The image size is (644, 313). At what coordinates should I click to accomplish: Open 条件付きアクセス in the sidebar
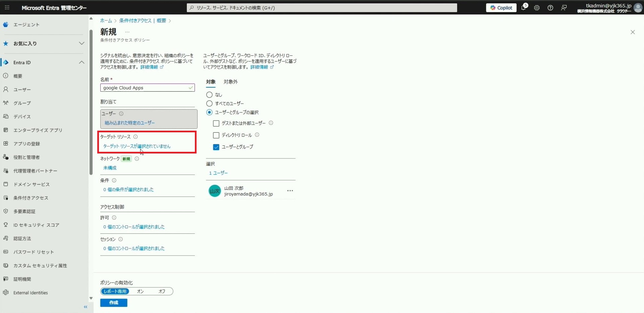coord(31,198)
